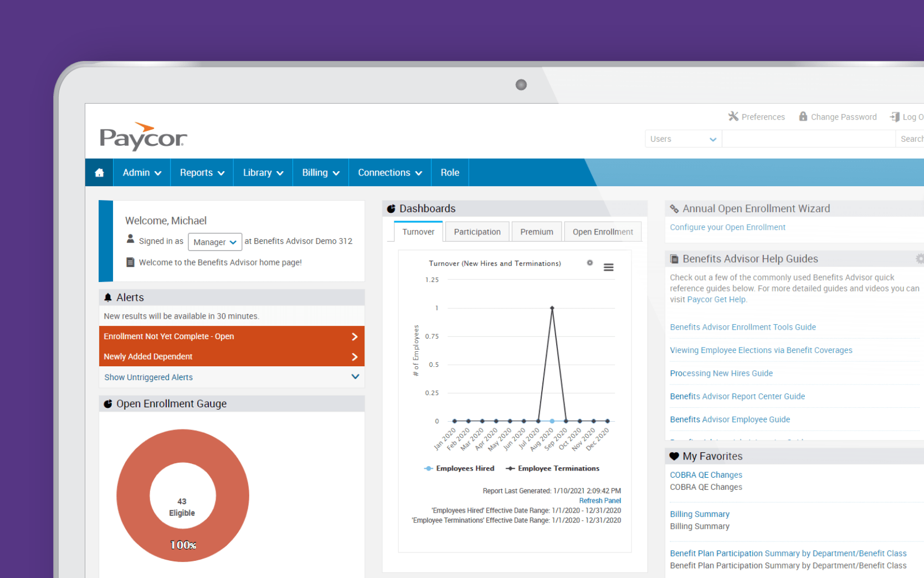Click the Preferences wrench icon

733,116
